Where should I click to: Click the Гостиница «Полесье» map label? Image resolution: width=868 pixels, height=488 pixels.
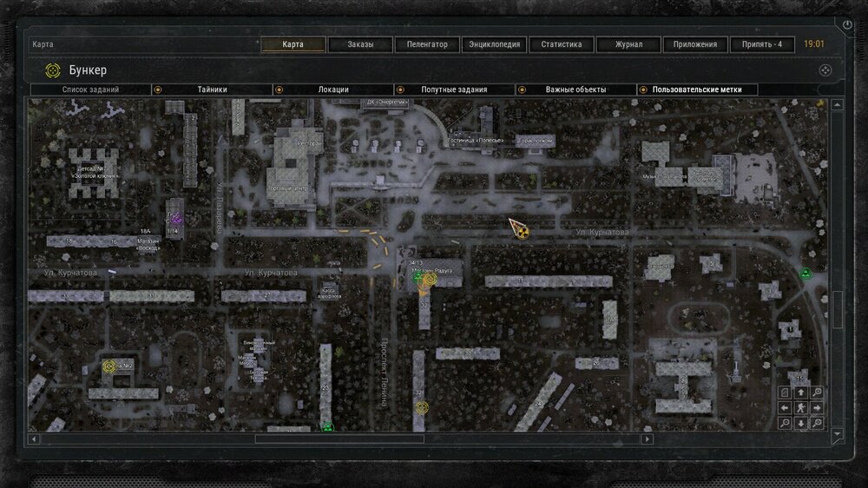point(476,140)
